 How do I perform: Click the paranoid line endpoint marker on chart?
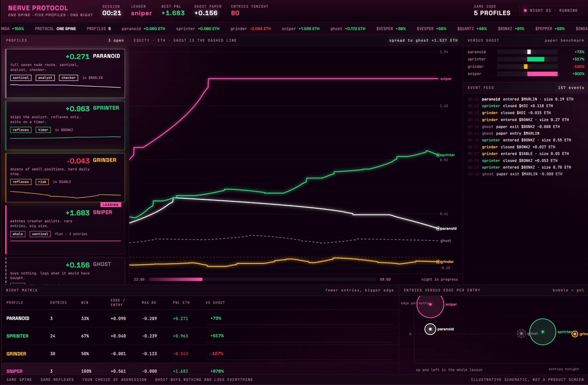(x=438, y=228)
